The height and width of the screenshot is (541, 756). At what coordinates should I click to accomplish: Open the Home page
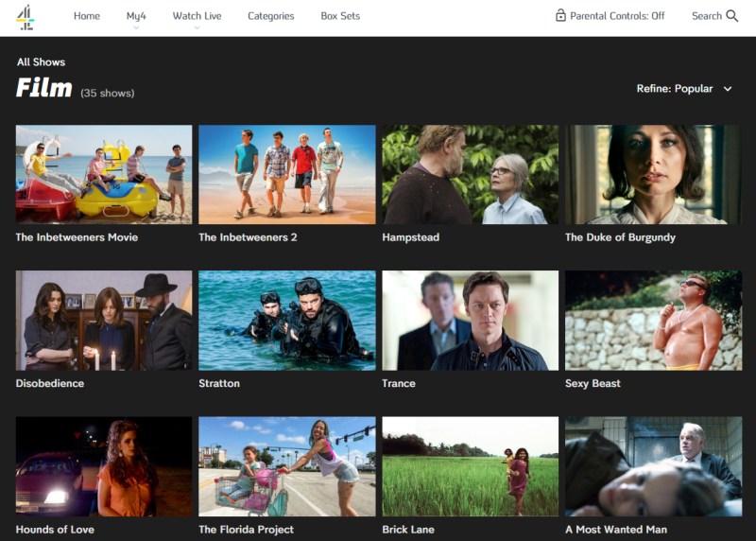click(x=87, y=16)
